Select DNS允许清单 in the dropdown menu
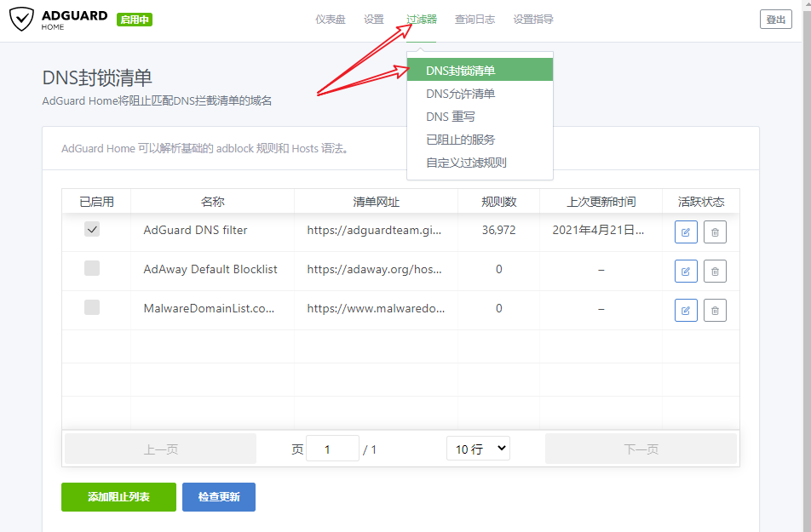Image resolution: width=811 pixels, height=532 pixels. 480,94
